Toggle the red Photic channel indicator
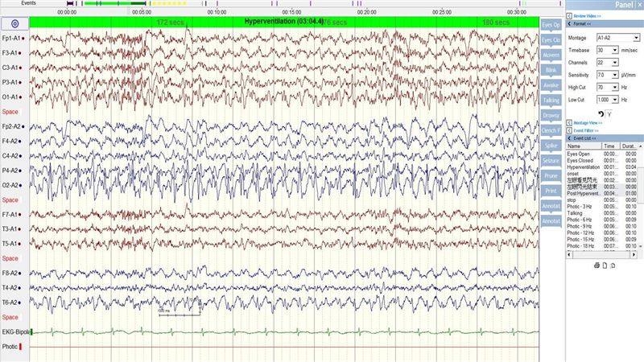 pyautogui.click(x=21, y=347)
